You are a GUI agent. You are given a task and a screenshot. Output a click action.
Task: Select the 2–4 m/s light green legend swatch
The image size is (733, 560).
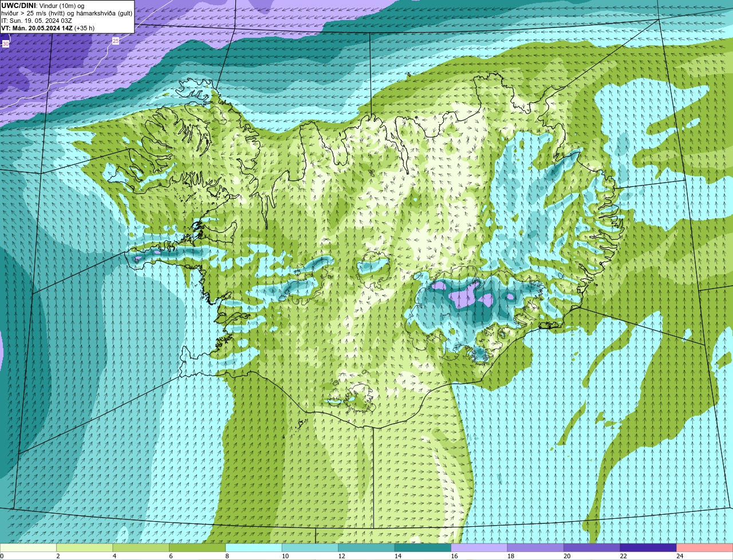[x=85, y=548]
